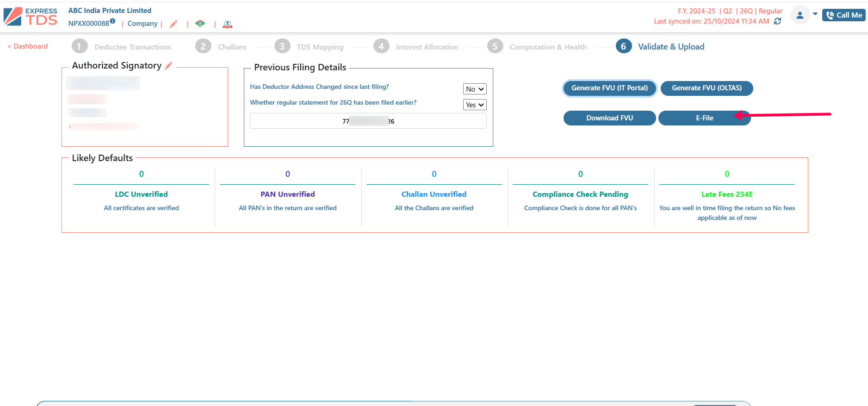This screenshot has height=406, width=868.
Task: Click "All PAN's in the return are verified" text
Action: point(288,208)
